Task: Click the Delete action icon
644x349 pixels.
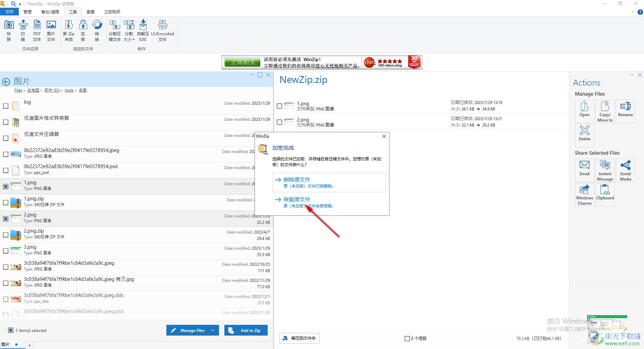Action: coord(585,135)
